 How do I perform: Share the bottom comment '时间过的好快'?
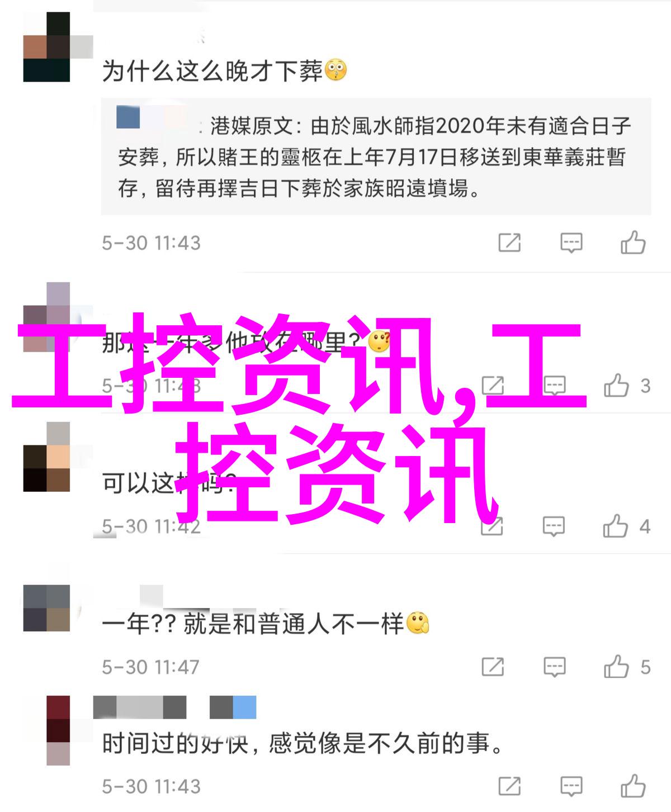(x=509, y=786)
